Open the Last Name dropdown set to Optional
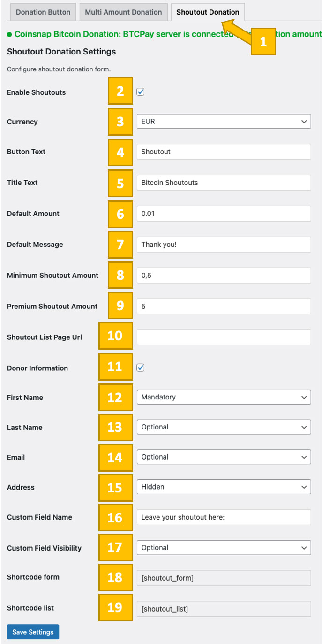322x644 pixels. point(224,427)
